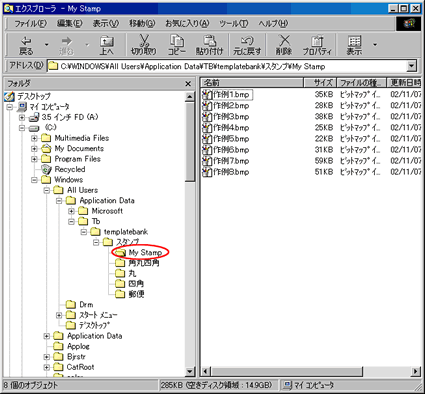425x394 pixels.
Task: Select the 作例2.bmp bitmap file icon
Action: [x=207, y=106]
